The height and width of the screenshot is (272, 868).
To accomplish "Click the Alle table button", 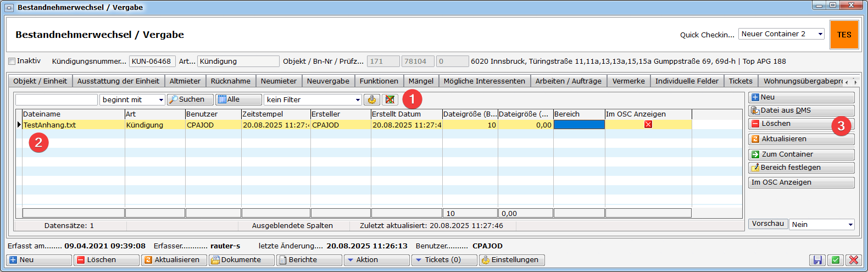I will click(238, 99).
